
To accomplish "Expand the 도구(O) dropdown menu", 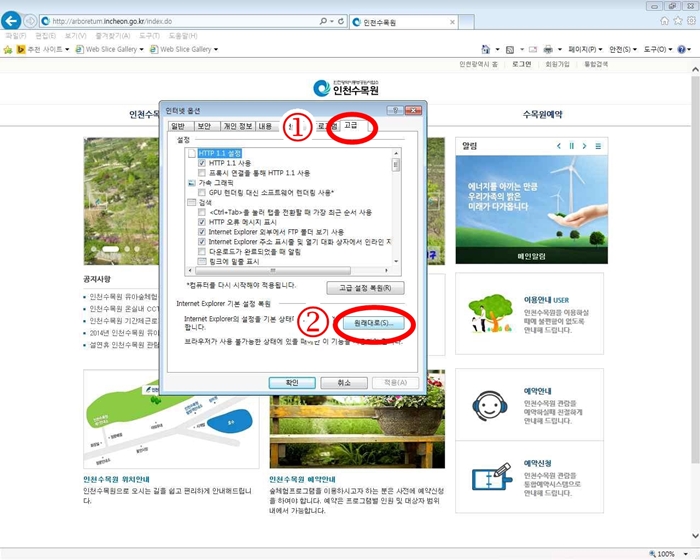I will point(659,49).
